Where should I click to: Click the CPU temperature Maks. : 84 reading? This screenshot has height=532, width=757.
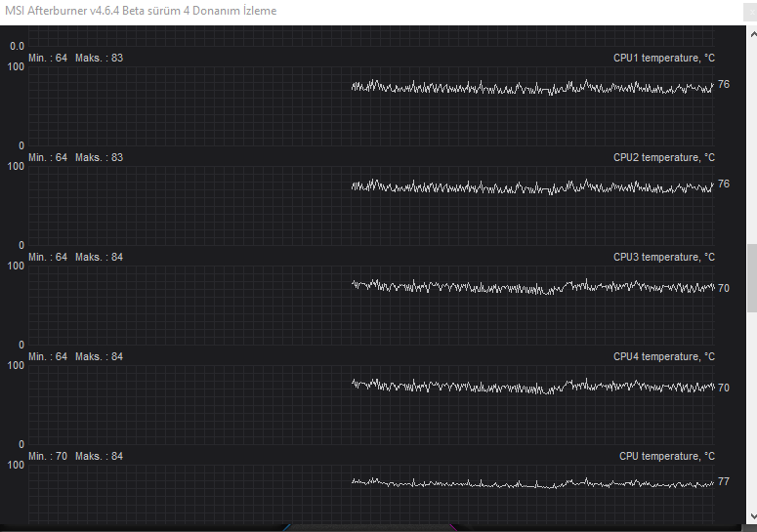[x=99, y=456]
